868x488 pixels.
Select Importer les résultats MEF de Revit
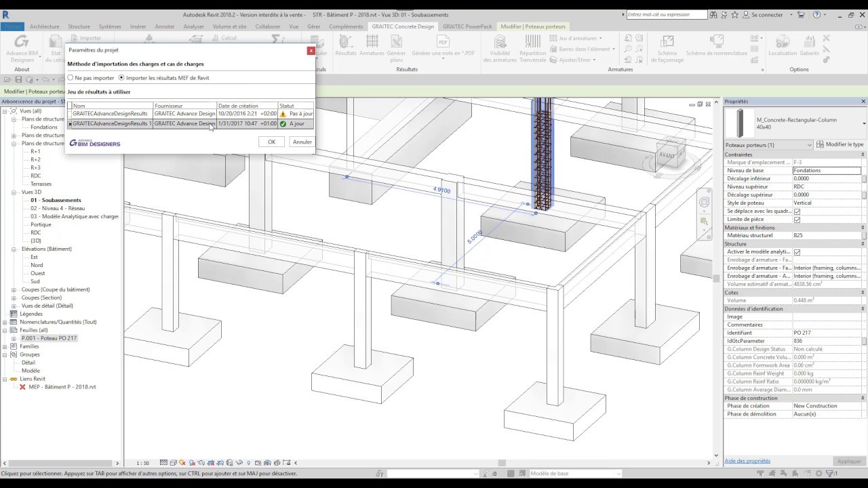(121, 78)
